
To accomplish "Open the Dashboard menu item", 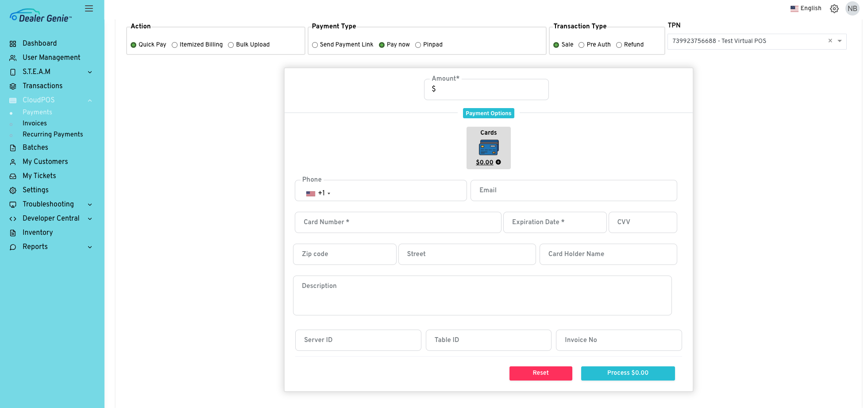I will click(x=40, y=43).
